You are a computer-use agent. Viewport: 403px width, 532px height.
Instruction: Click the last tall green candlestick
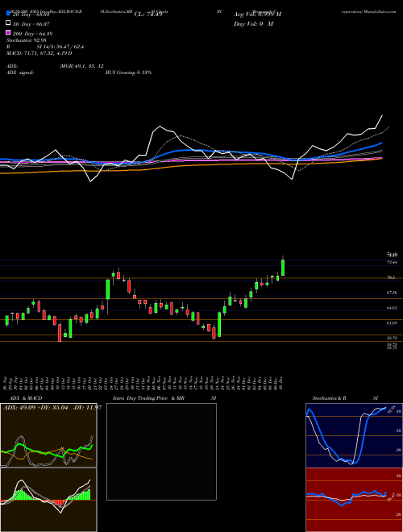(283, 268)
